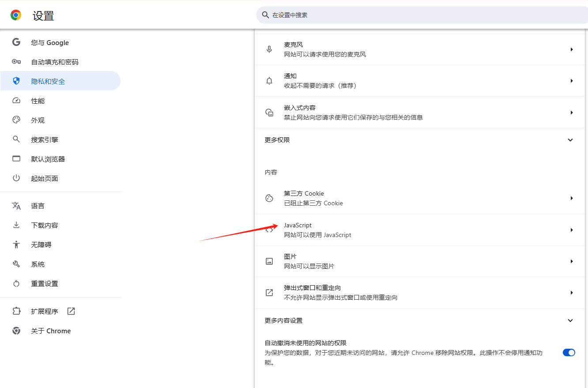This screenshot has width=588, height=388.
Task: Click the cookie icon in 第三方 Cookie row
Action: [x=269, y=198]
